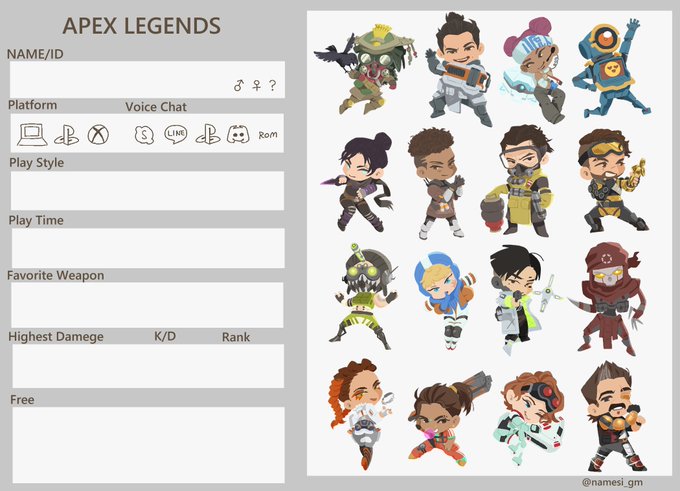
Task: Click the Rank label
Action: click(x=236, y=337)
